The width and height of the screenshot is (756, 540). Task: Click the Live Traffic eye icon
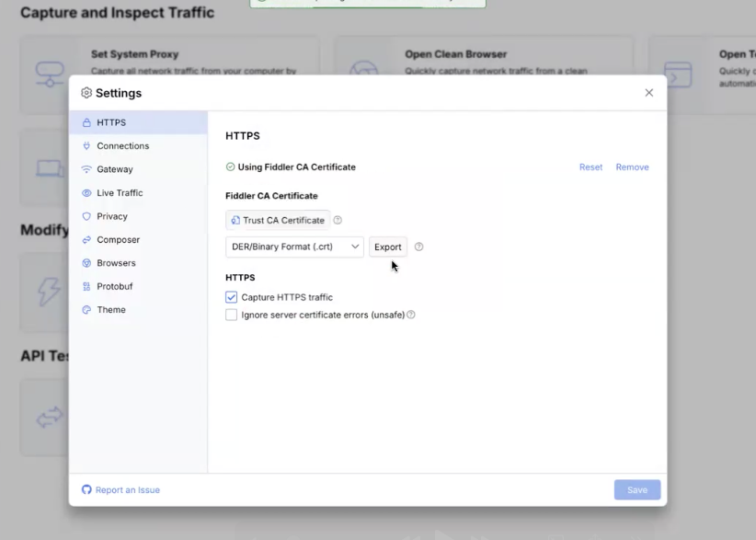point(86,193)
